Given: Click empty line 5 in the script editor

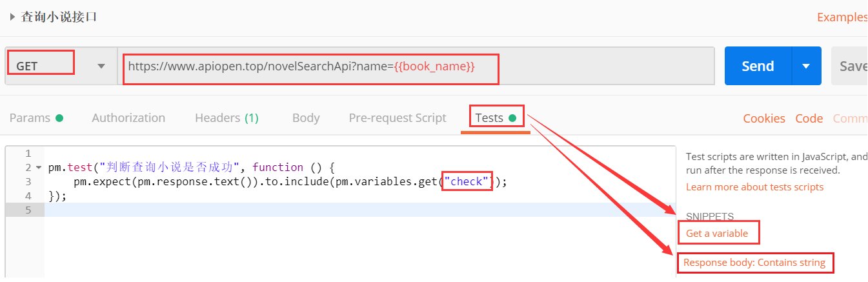Looking at the screenshot, I should (x=323, y=210).
